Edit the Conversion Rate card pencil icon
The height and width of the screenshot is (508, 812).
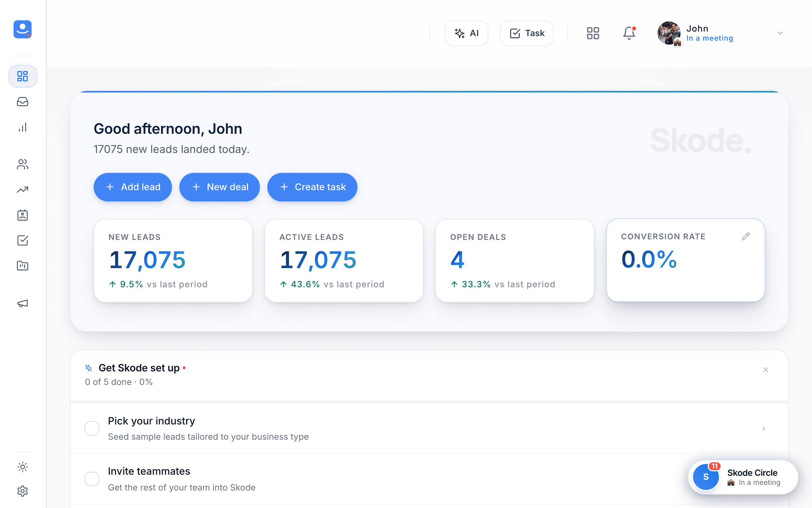745,237
